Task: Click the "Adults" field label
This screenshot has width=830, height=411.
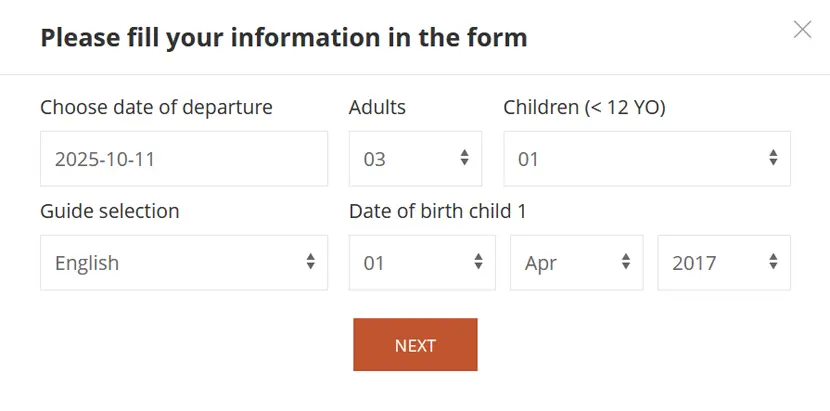Action: click(x=377, y=107)
